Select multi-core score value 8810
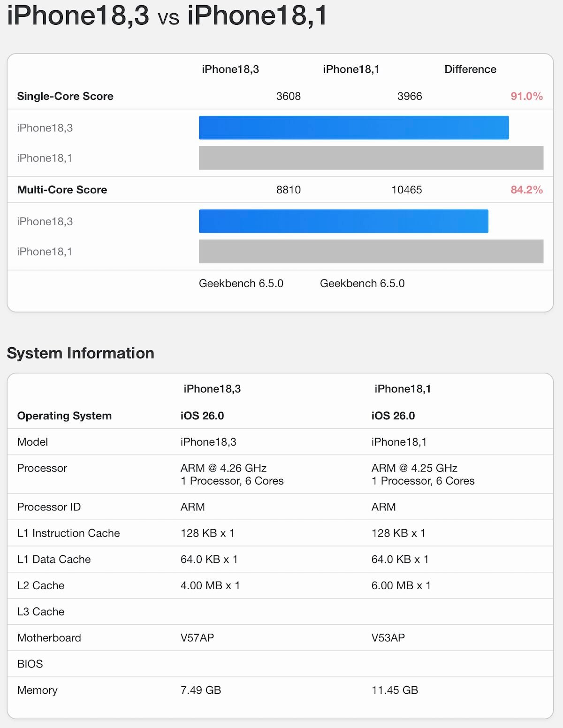 pos(289,190)
